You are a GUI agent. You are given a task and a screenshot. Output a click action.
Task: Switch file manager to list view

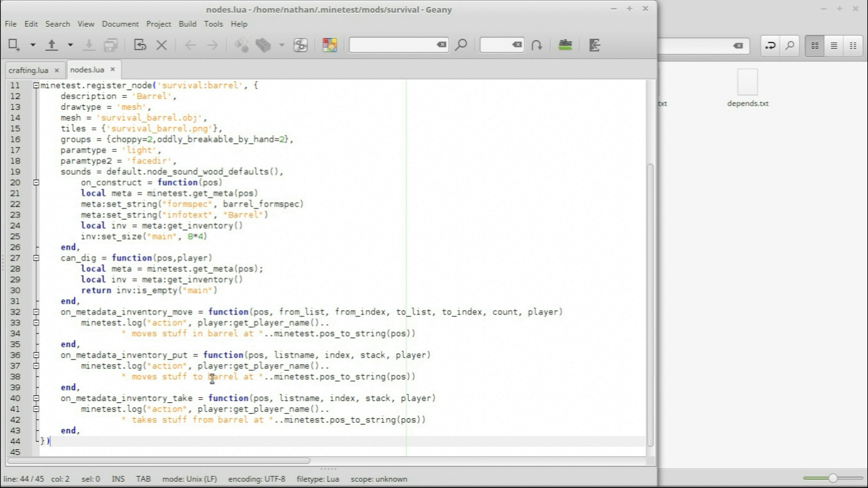point(834,46)
